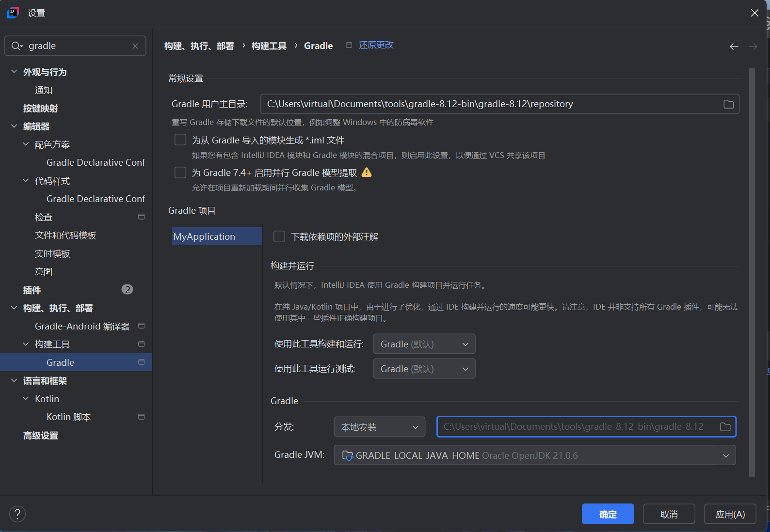Toggle 下载依赖项的外部注解 checkbox
Screen dimensions: 770x532
click(279, 236)
